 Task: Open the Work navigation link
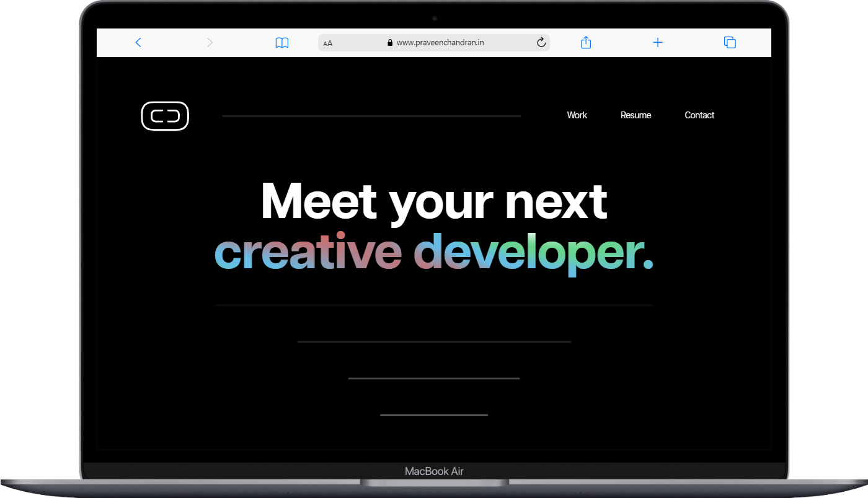pyautogui.click(x=577, y=115)
